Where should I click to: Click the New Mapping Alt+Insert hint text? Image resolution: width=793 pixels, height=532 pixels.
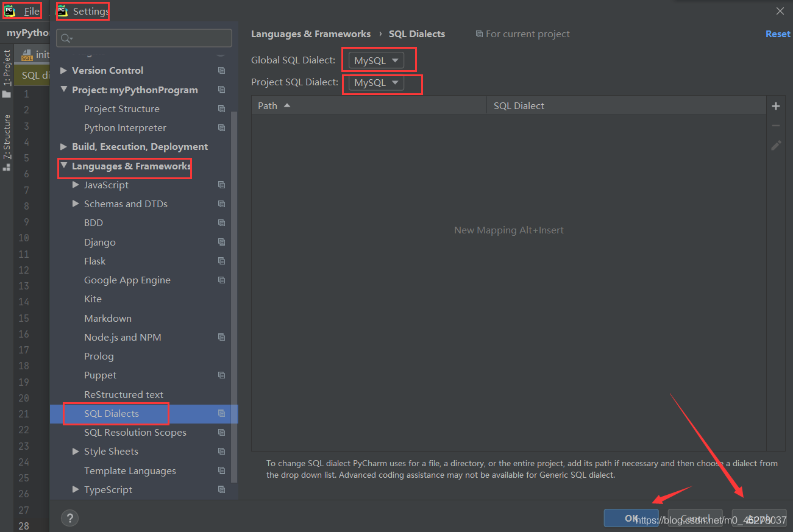click(x=509, y=230)
